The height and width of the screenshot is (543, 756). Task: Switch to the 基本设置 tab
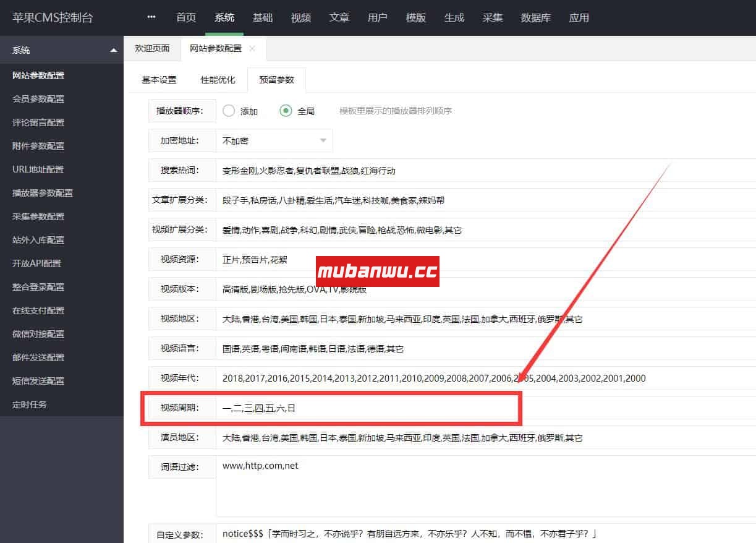tap(159, 80)
